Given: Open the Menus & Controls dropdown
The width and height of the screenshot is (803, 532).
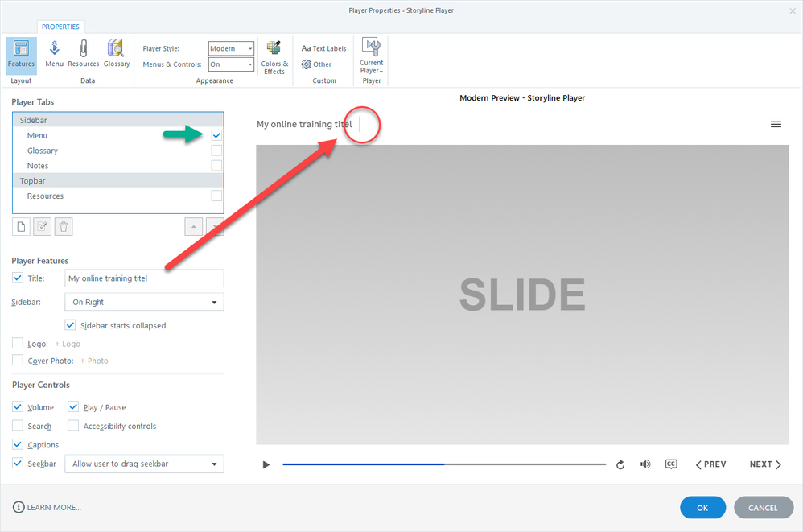Looking at the screenshot, I should point(231,64).
